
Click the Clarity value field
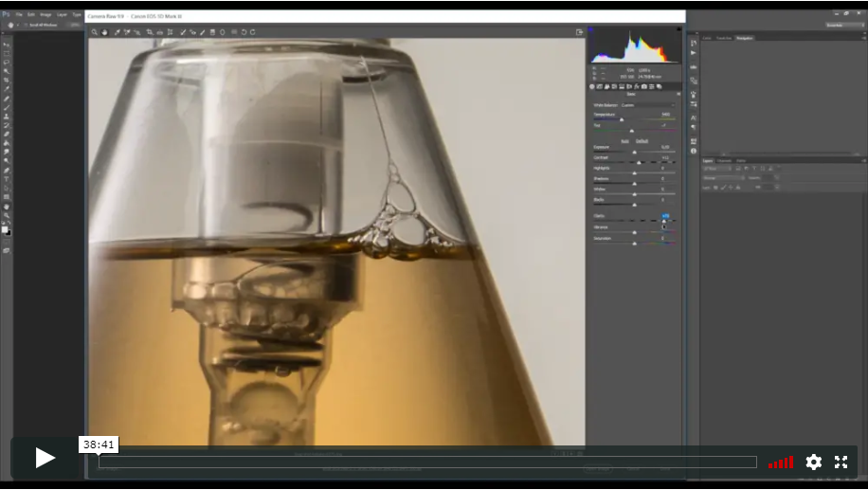coord(665,216)
